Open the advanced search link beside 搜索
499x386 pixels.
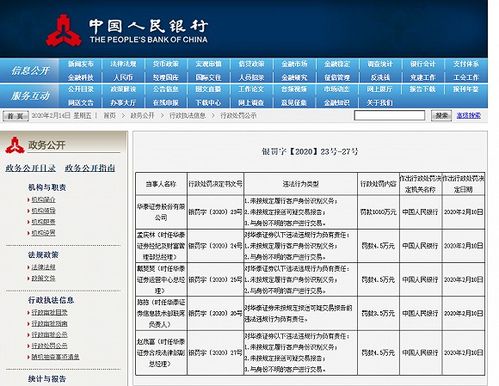coord(468,115)
